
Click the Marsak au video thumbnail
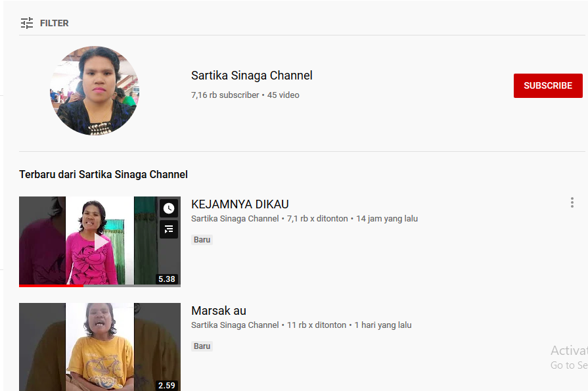(x=99, y=347)
